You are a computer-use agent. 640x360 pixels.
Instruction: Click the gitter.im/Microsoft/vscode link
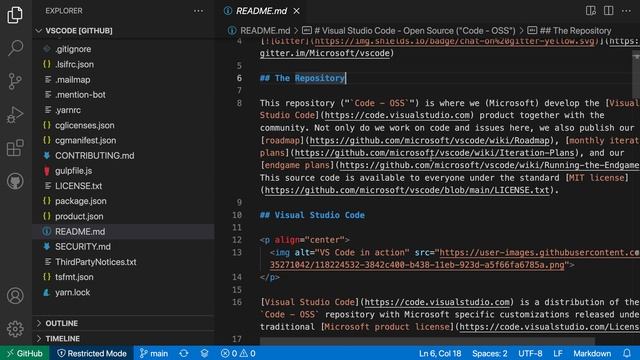click(x=324, y=53)
